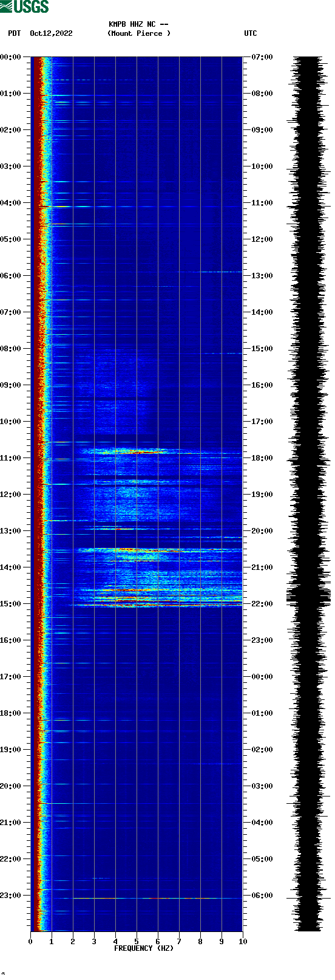The height and width of the screenshot is (980, 335).
Task: Click the 08:00 UTC axis label
Action: (x=262, y=94)
